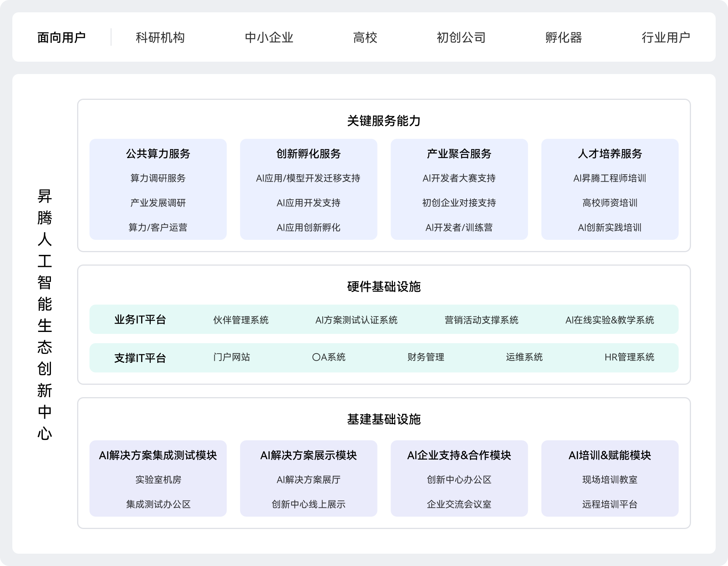The image size is (728, 566).
Task: Select 中小企业 in the user row
Action: pyautogui.click(x=269, y=37)
